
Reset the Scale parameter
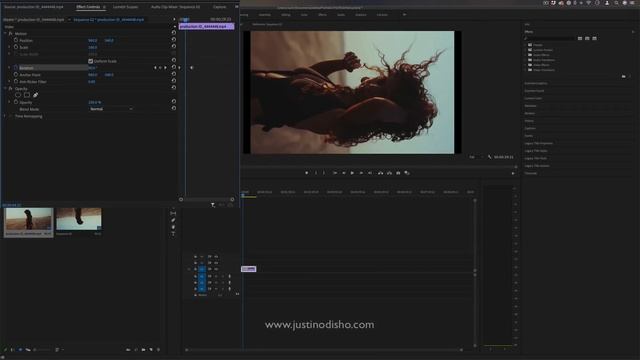point(174,47)
